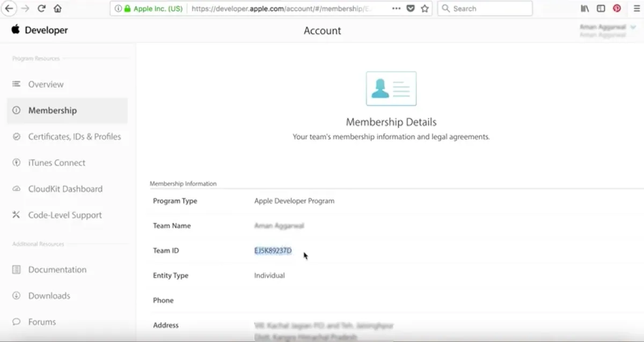Image resolution: width=644 pixels, height=342 pixels.
Task: Click the iTunes Connect sidebar icon
Action: (x=16, y=163)
